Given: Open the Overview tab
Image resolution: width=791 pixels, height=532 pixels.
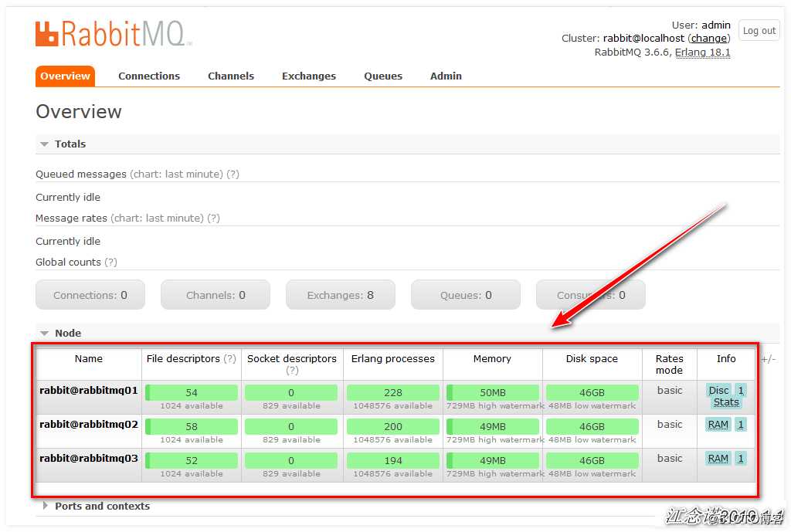Looking at the screenshot, I should 65,76.
